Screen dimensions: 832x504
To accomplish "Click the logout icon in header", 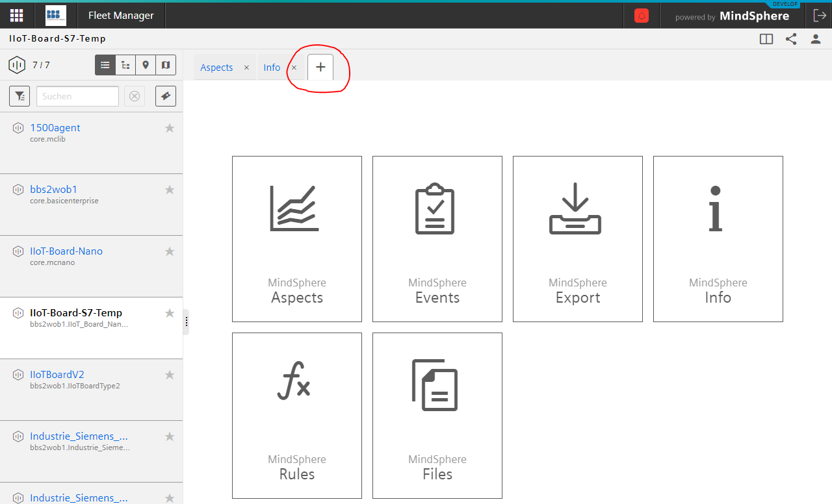I will (819, 16).
